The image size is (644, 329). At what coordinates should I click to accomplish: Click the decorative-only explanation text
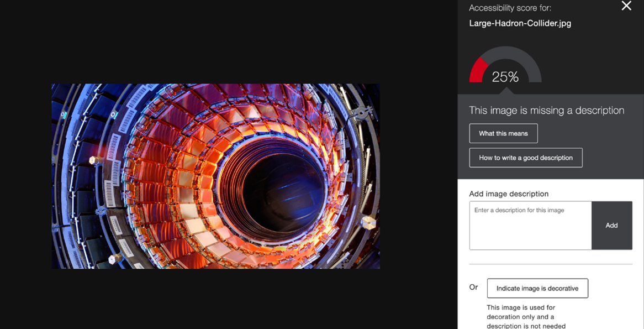click(x=526, y=317)
